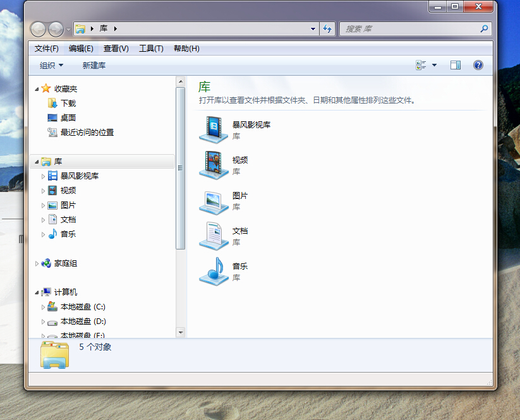Open the address bar history dropdown

(313, 29)
